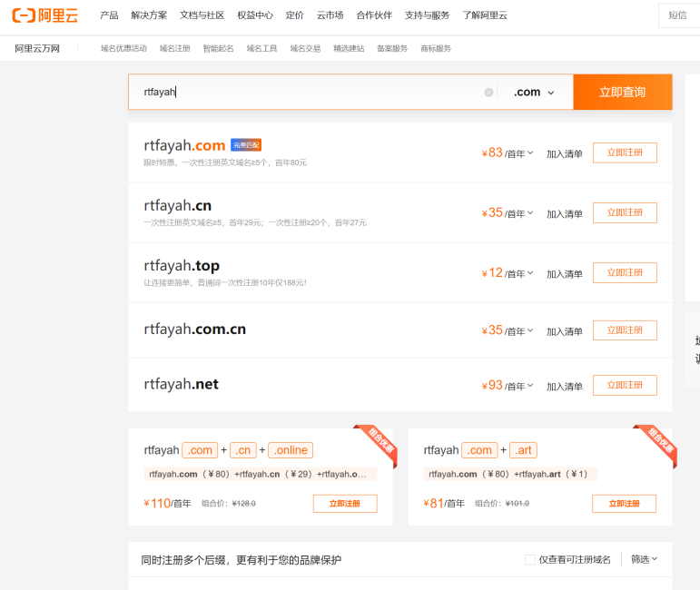Open the 文档与社区 menu

[x=202, y=15]
